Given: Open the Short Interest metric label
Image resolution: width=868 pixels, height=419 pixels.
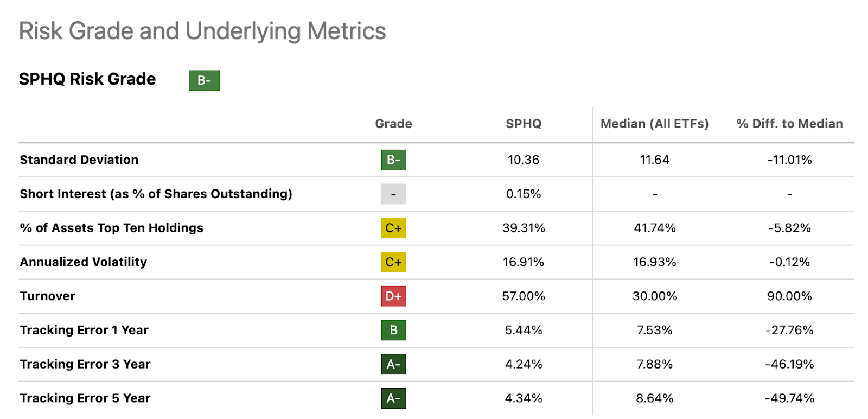Looking at the screenshot, I should click(x=156, y=194).
